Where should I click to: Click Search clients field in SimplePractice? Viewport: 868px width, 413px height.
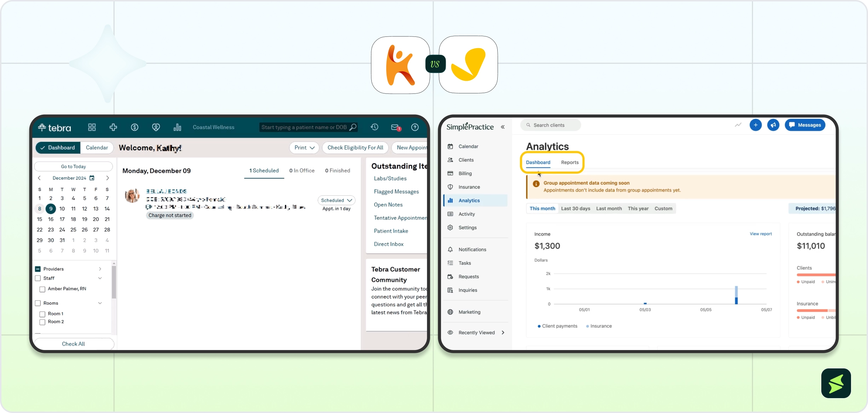point(550,125)
